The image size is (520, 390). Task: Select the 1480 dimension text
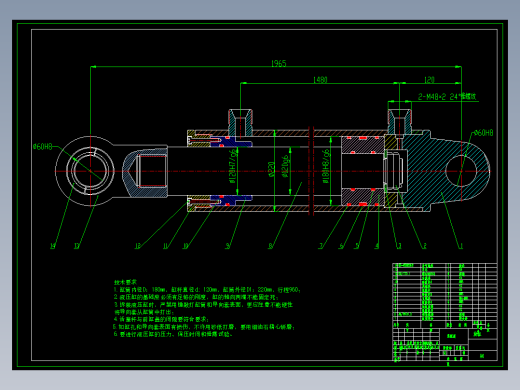click(320, 80)
